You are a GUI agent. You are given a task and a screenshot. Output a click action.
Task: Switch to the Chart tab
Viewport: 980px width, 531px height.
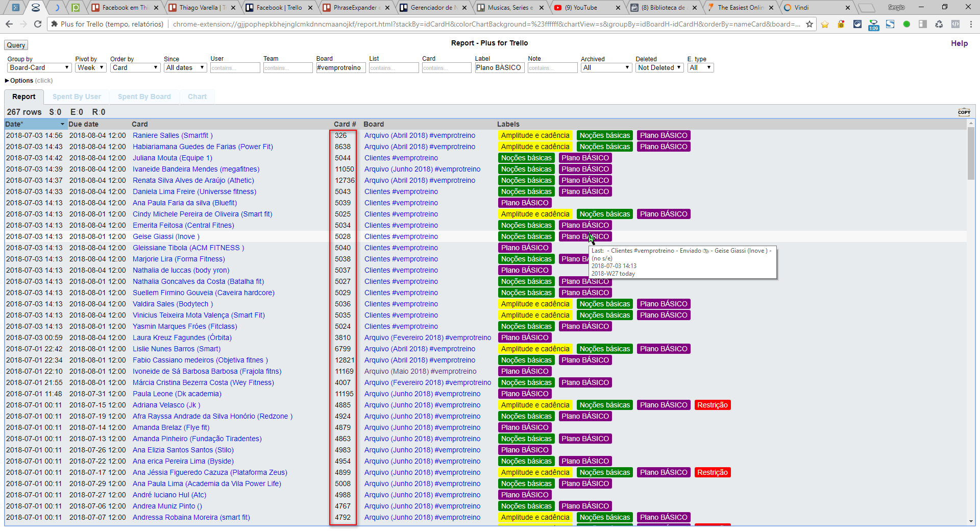[197, 96]
